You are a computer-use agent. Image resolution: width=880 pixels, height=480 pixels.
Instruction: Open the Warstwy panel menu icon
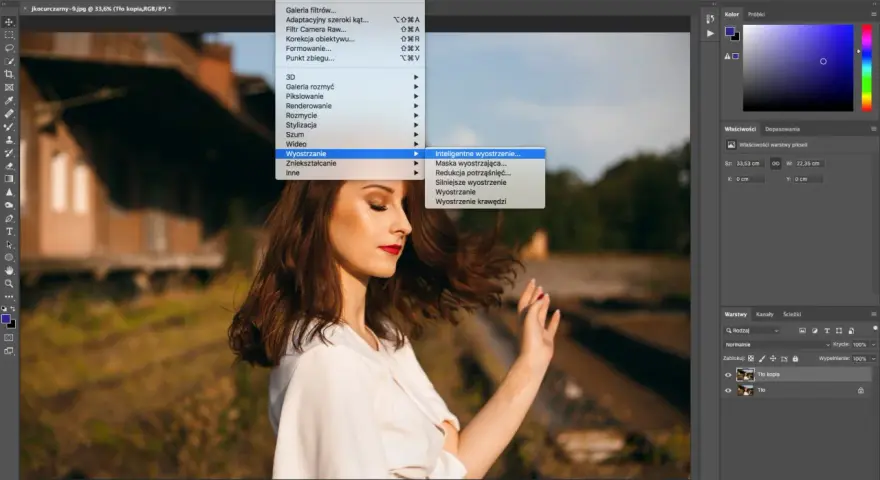coord(873,314)
